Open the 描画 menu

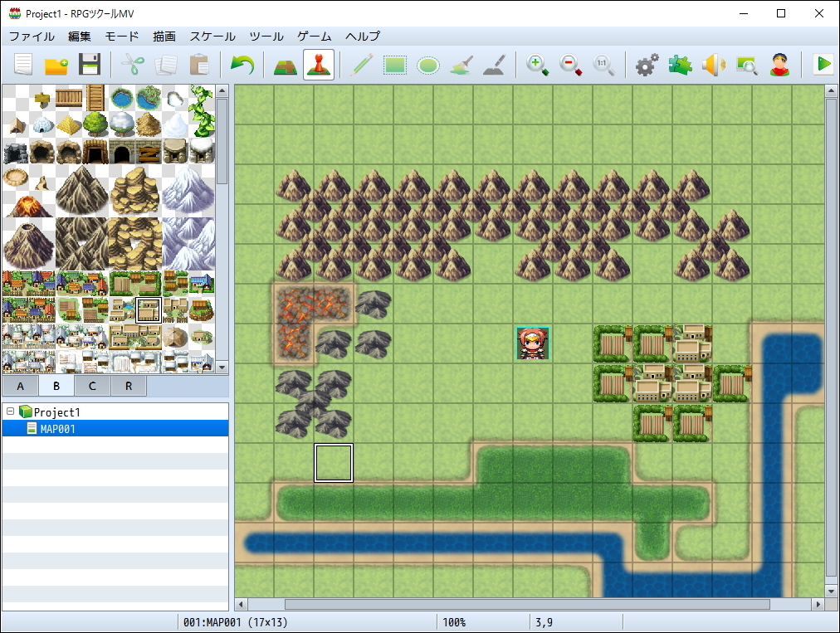[x=164, y=37]
